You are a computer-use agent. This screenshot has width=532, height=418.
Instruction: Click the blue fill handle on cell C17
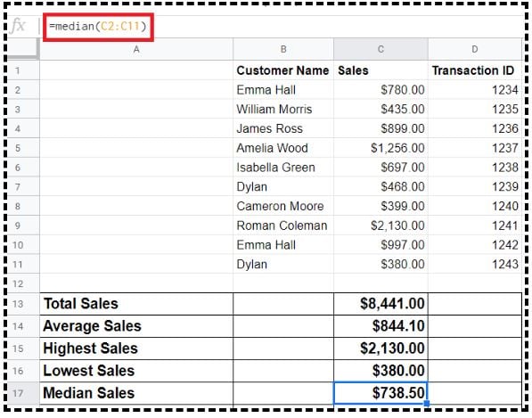427,404
